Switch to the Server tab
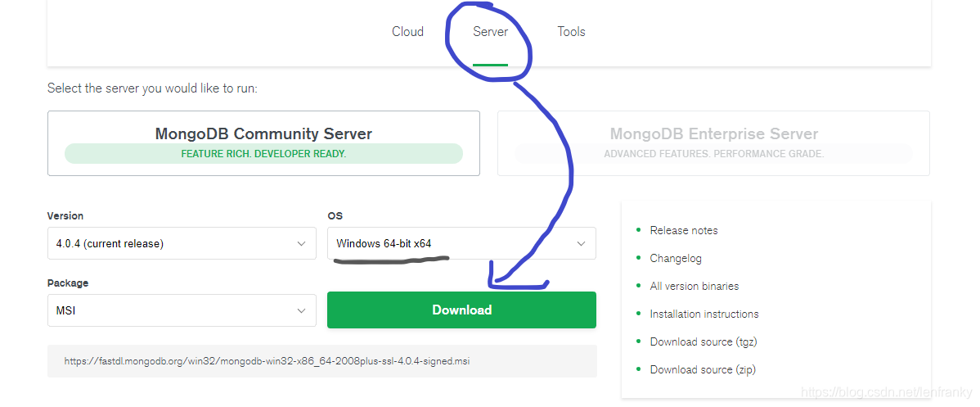The width and height of the screenshot is (980, 407). click(490, 31)
